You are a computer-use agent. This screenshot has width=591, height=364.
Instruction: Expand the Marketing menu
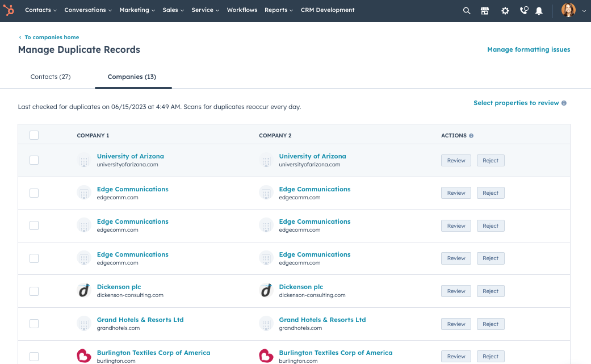[x=137, y=10]
